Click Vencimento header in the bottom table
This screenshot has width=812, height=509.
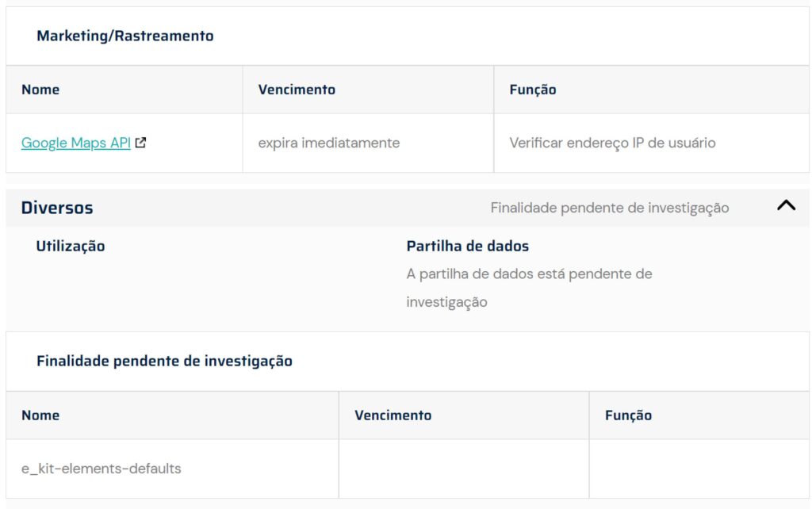click(x=393, y=415)
